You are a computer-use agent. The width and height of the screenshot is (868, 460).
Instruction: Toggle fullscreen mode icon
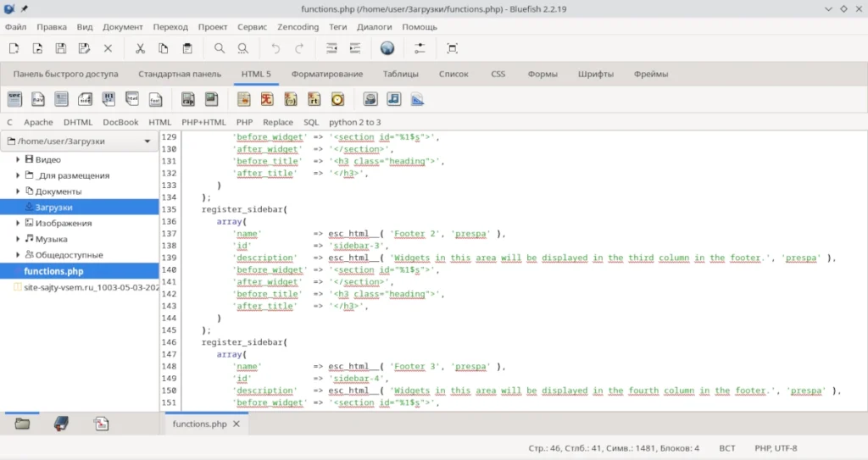pyautogui.click(x=453, y=49)
